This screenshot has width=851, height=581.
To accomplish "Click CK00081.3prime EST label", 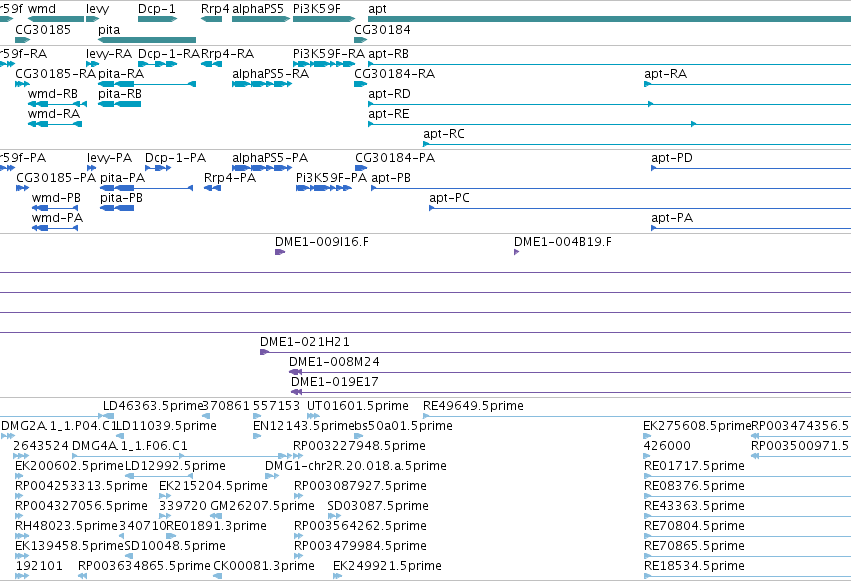I will [264, 566].
